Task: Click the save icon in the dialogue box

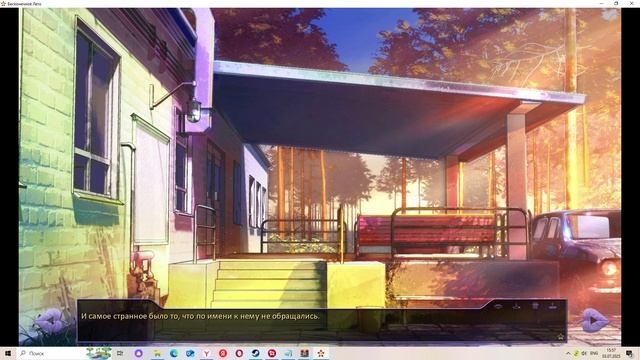Action: pos(516,306)
